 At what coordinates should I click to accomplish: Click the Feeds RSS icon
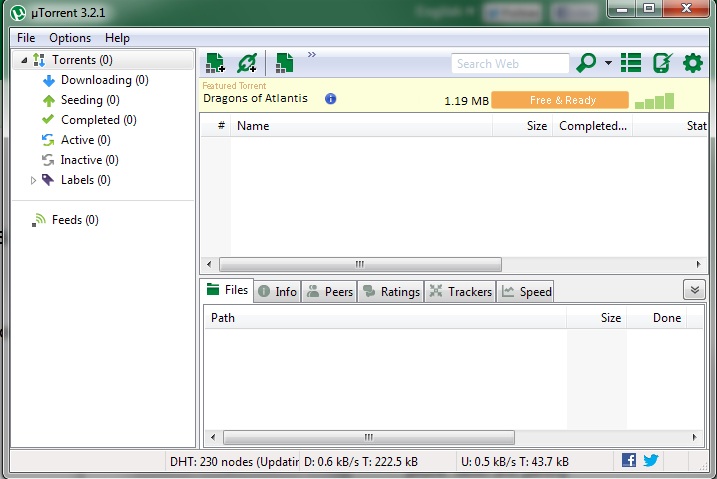pos(39,220)
